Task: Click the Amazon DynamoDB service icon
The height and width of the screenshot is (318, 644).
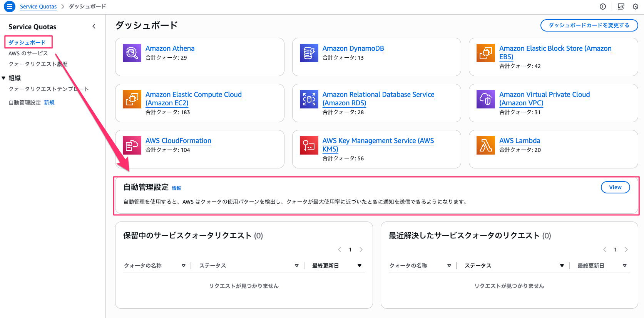Action: point(309,53)
